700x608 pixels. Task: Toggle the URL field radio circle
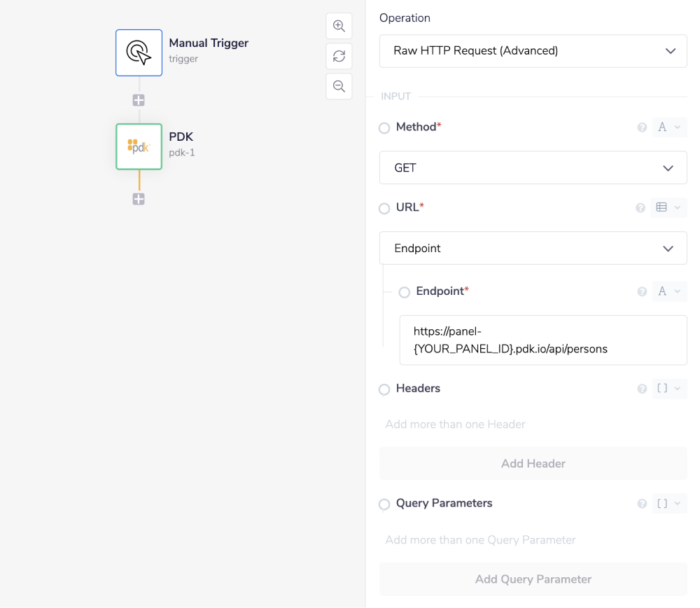[x=384, y=209]
